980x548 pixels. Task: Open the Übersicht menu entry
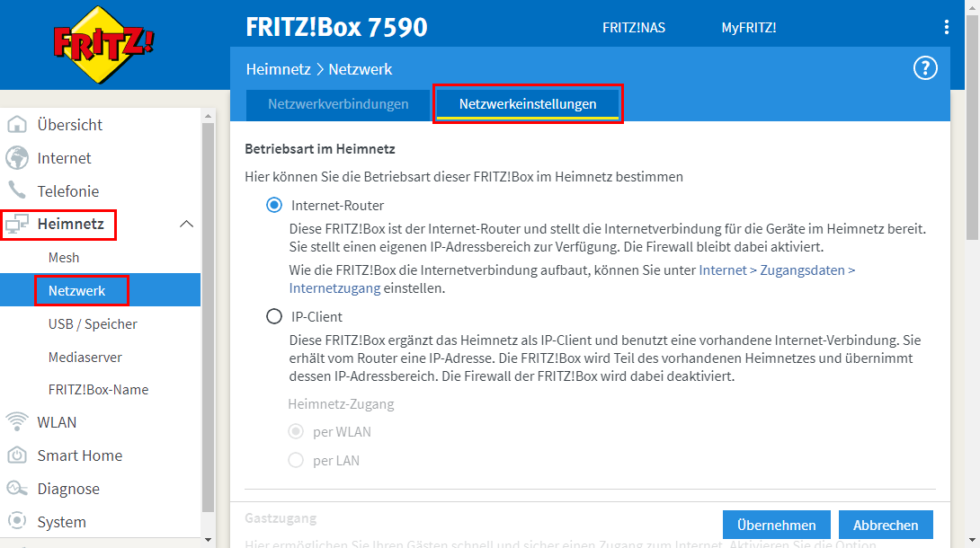point(69,125)
